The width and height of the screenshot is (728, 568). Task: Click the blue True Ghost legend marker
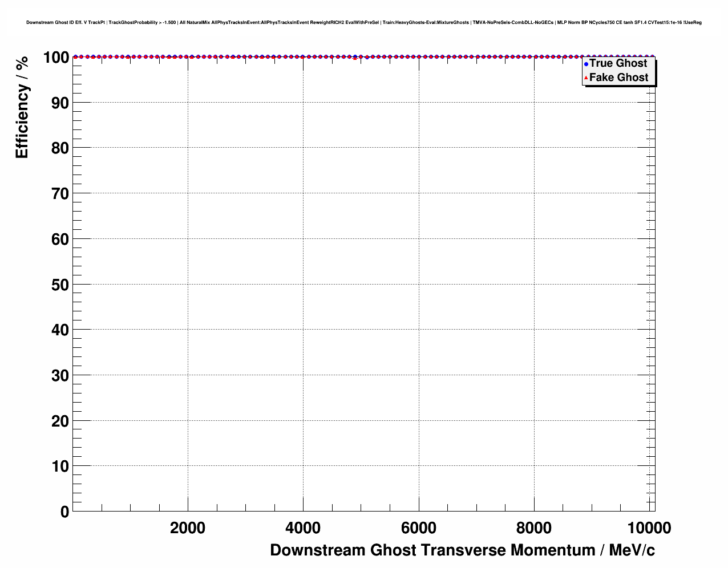tap(586, 64)
